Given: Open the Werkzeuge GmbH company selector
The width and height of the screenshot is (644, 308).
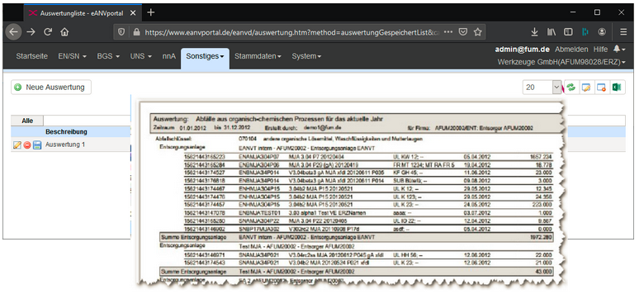Looking at the screenshot, I should [561, 63].
